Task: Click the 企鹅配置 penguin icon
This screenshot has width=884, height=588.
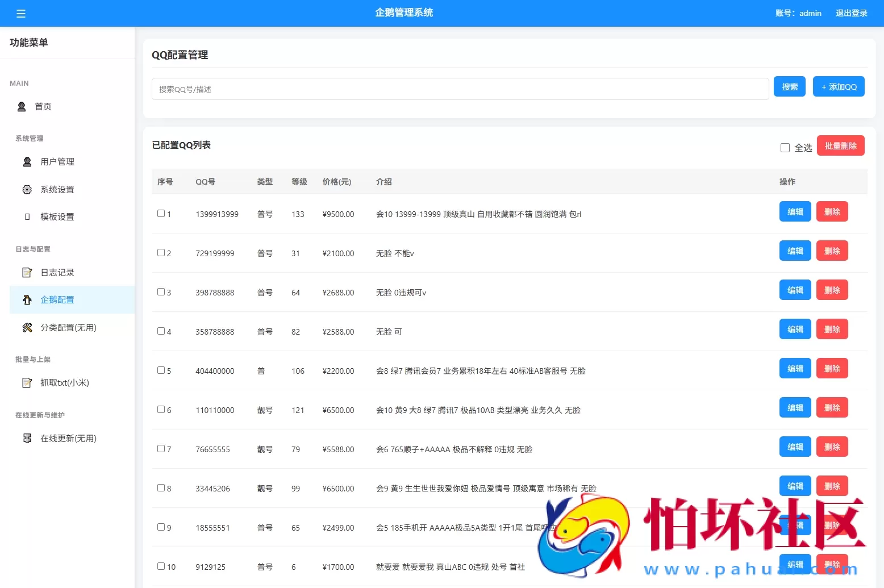Action: point(27,299)
